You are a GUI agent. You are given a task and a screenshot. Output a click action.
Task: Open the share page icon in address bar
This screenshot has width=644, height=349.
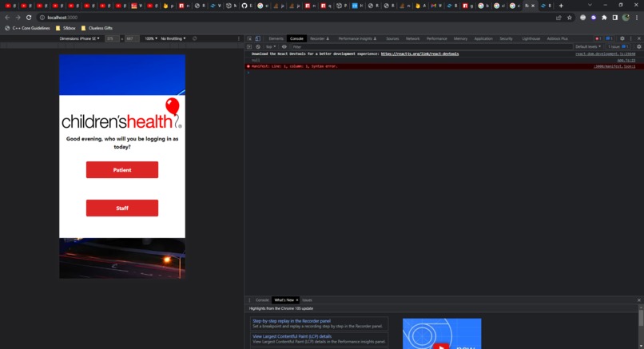point(559,18)
